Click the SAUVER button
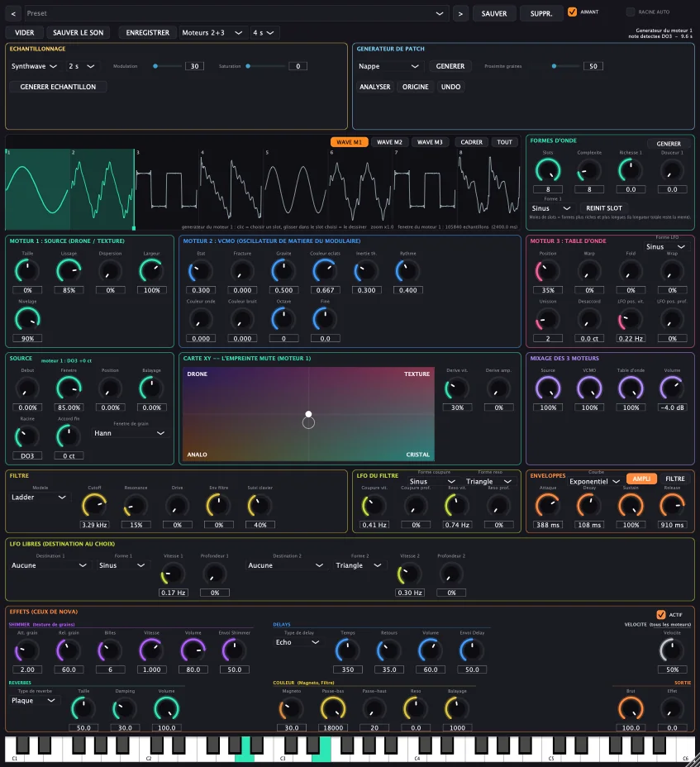This screenshot has width=700, height=767. (494, 14)
